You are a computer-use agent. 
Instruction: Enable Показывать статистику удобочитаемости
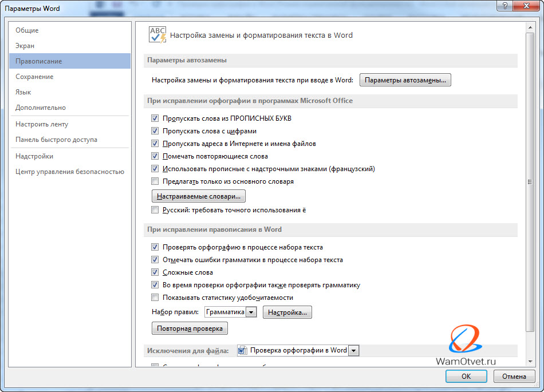pyautogui.click(x=155, y=298)
